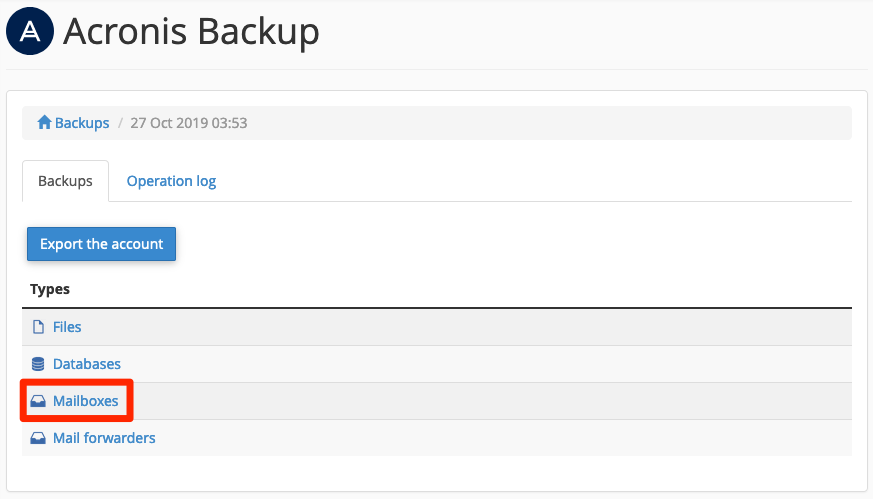Click the Acronis round logo icon
The width and height of the screenshot is (873, 499).
point(29,31)
